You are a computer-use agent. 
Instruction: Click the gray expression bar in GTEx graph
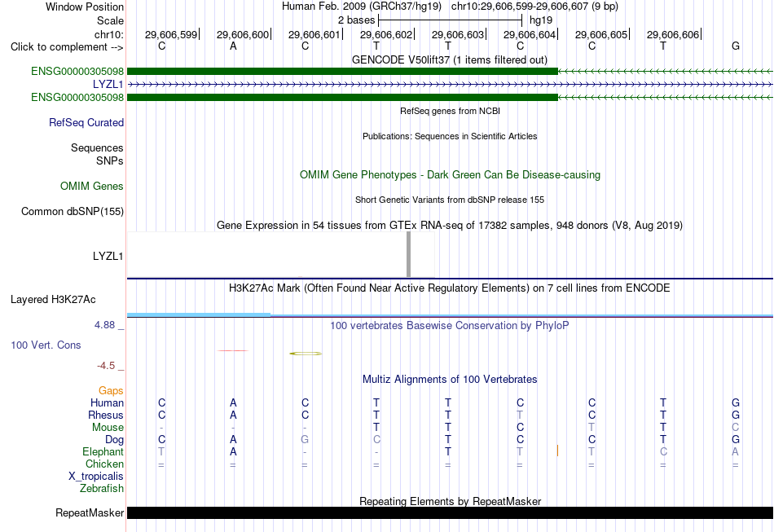(408, 254)
